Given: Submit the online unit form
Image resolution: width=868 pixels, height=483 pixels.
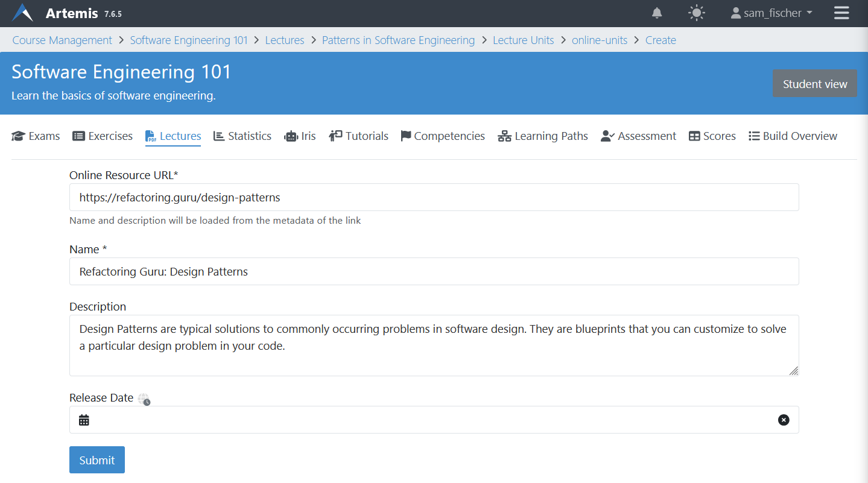Looking at the screenshot, I should 97,459.
